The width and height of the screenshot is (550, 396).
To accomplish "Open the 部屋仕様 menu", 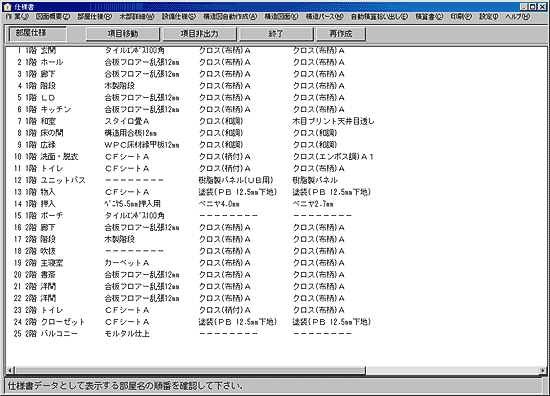I will click(x=95, y=16).
